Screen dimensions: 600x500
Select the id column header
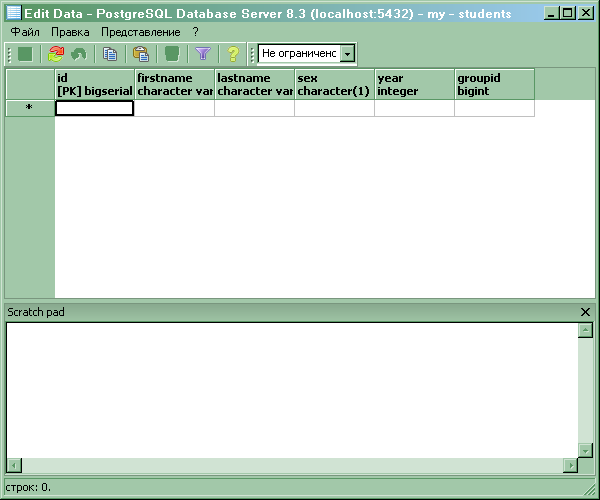[x=95, y=85]
